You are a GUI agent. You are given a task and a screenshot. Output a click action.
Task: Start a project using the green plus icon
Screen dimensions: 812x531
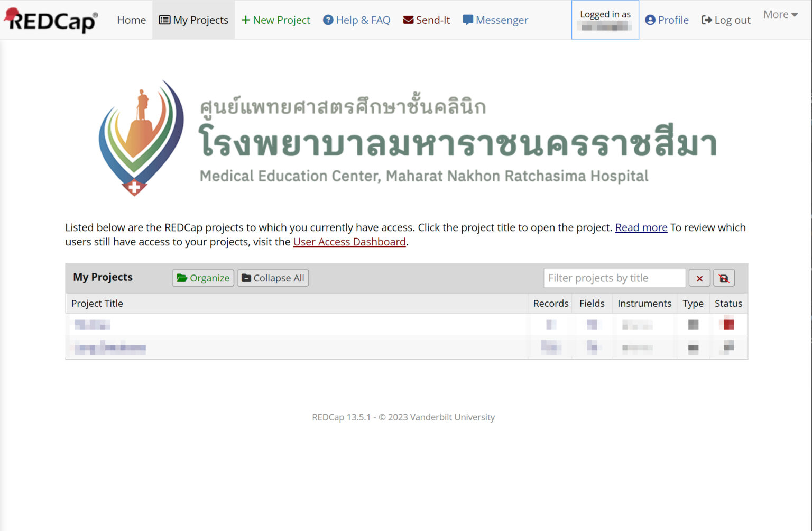coord(245,20)
